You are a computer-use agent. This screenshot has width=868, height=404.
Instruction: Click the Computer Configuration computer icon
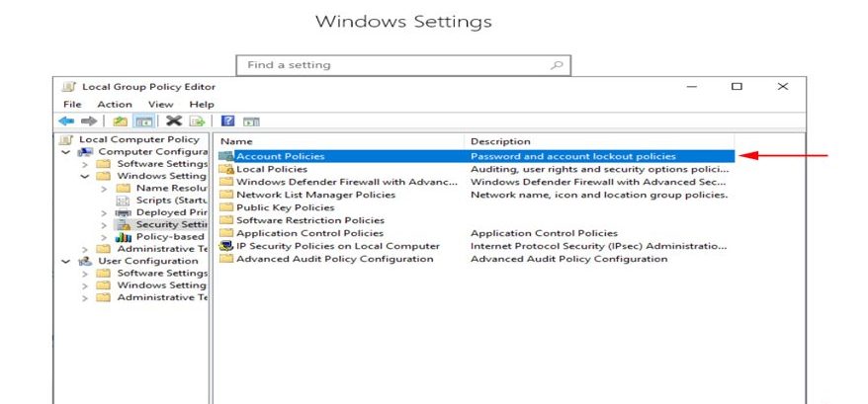point(85,152)
